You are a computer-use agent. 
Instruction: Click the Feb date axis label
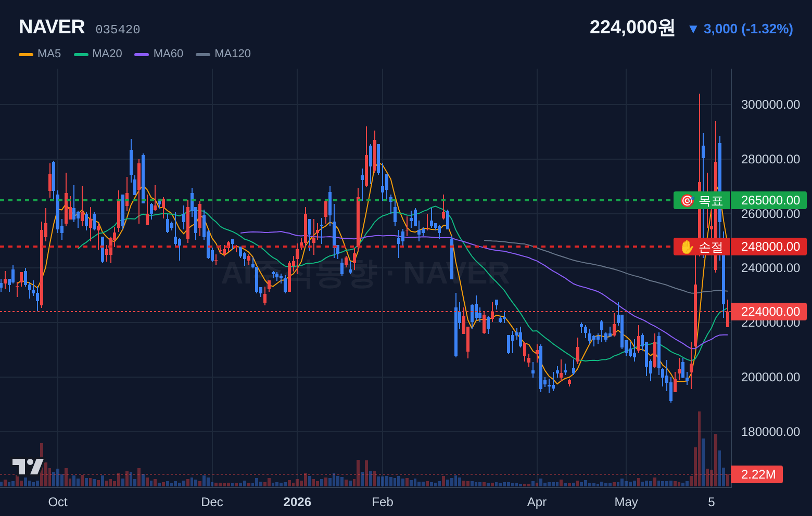click(x=383, y=502)
